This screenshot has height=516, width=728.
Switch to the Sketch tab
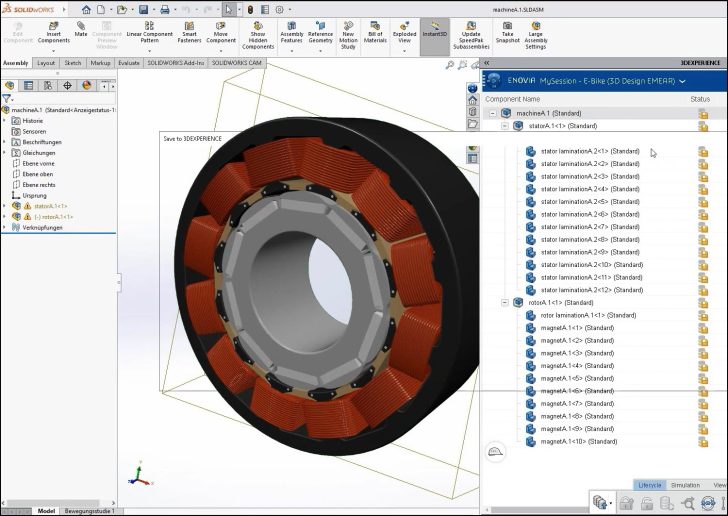pyautogui.click(x=73, y=63)
